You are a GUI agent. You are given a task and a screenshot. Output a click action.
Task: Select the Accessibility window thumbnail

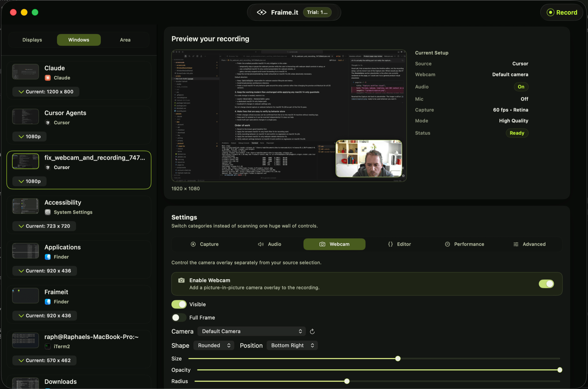point(26,206)
